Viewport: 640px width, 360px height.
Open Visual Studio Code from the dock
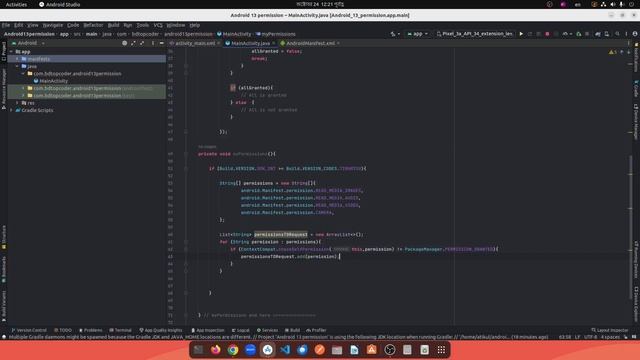[285, 350]
